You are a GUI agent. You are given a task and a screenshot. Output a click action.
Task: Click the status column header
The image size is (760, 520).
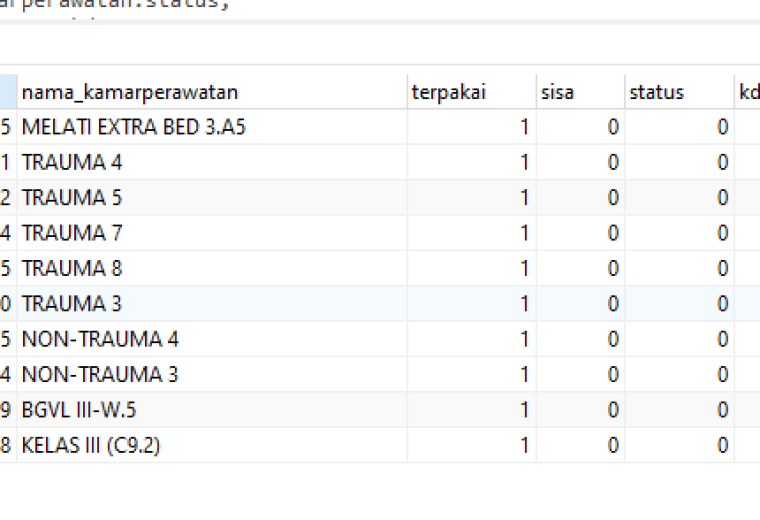point(679,92)
